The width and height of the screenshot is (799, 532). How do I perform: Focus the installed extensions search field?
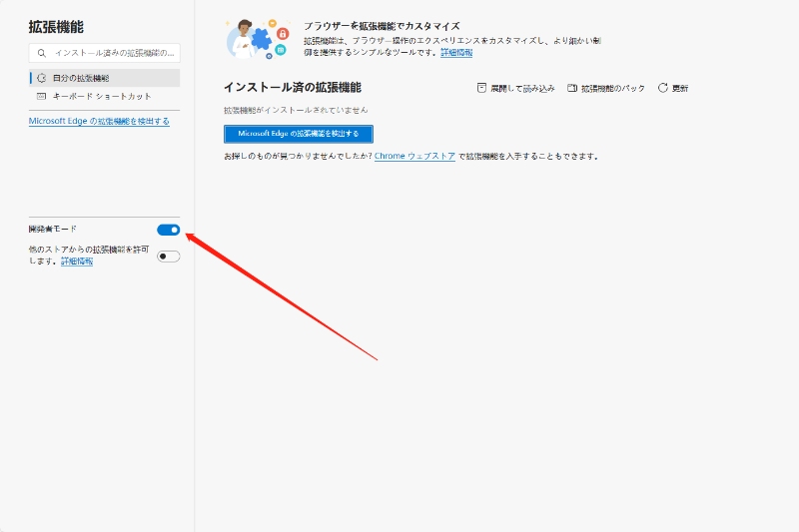105,53
